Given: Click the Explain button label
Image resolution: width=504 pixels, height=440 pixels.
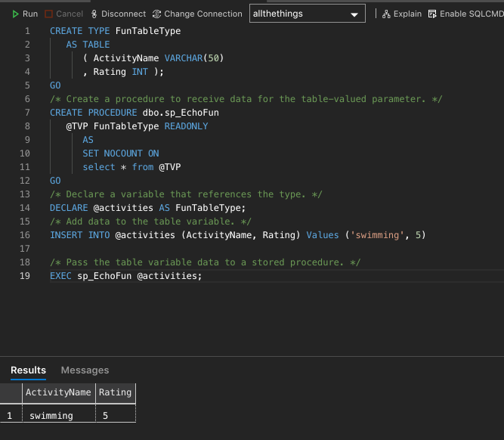Looking at the screenshot, I should 407,14.
